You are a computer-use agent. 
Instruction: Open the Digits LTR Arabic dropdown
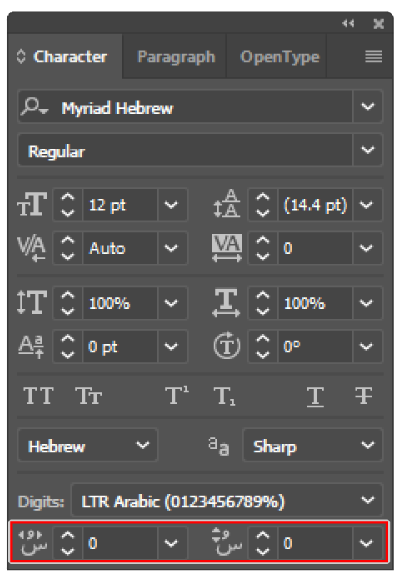click(227, 501)
